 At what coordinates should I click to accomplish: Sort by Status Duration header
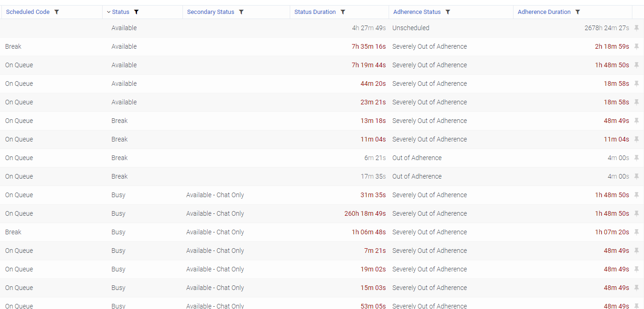(x=315, y=12)
